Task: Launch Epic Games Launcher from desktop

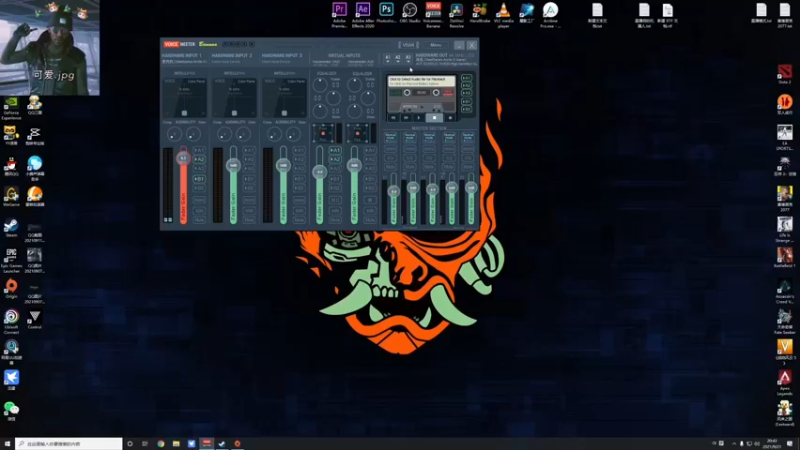Action: point(11,260)
